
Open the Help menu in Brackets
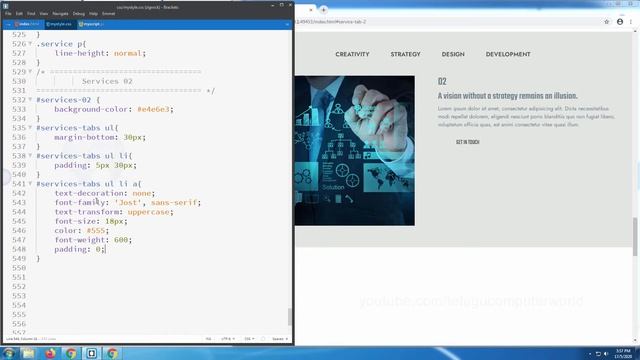pyautogui.click(x=93, y=13)
